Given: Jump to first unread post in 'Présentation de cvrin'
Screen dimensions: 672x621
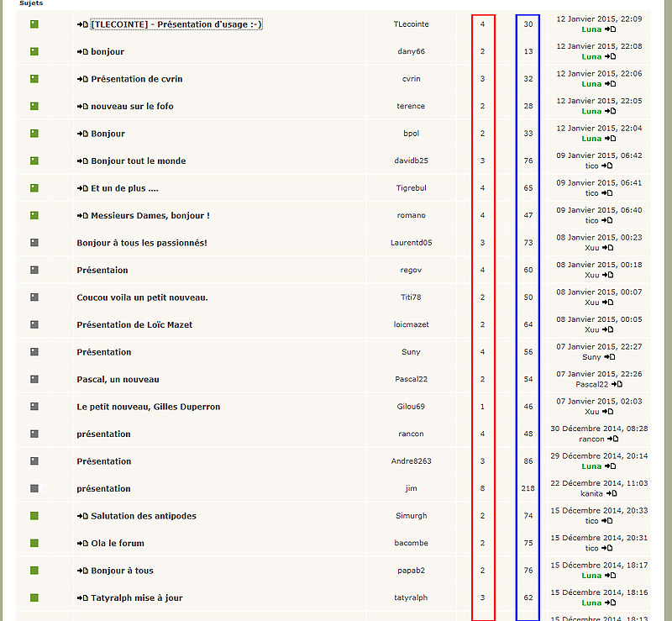Looking at the screenshot, I should 82,79.
